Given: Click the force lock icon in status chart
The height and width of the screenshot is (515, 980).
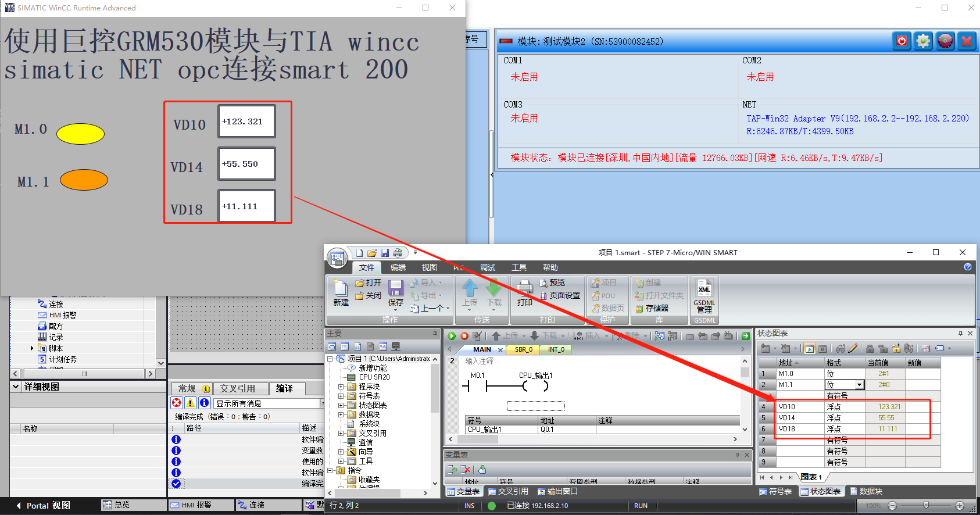Looking at the screenshot, I should 870,349.
